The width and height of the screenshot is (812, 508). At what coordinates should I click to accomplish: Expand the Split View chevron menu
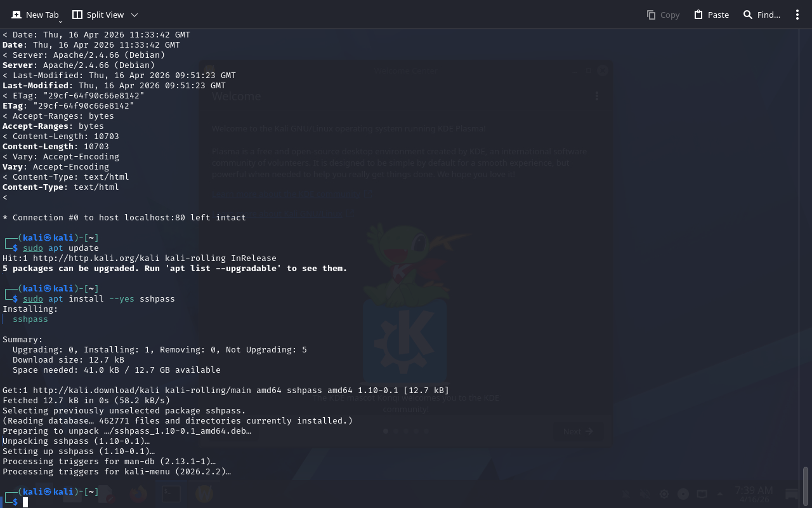pos(134,15)
